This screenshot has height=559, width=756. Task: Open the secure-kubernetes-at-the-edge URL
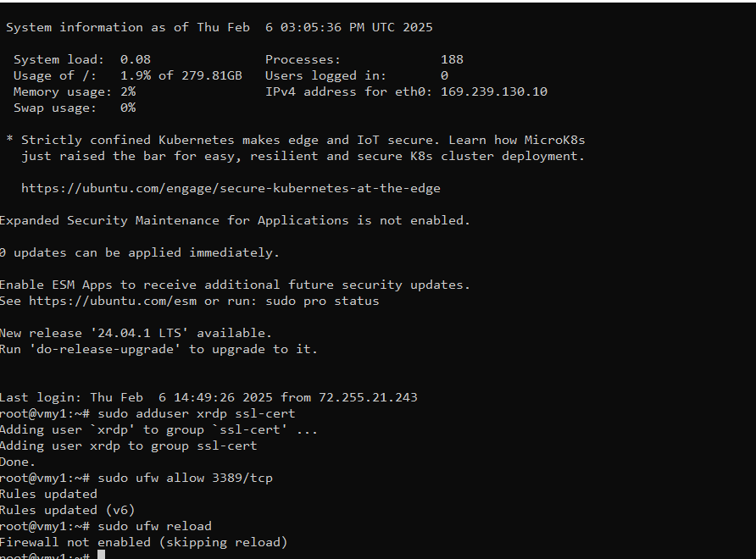coord(231,188)
